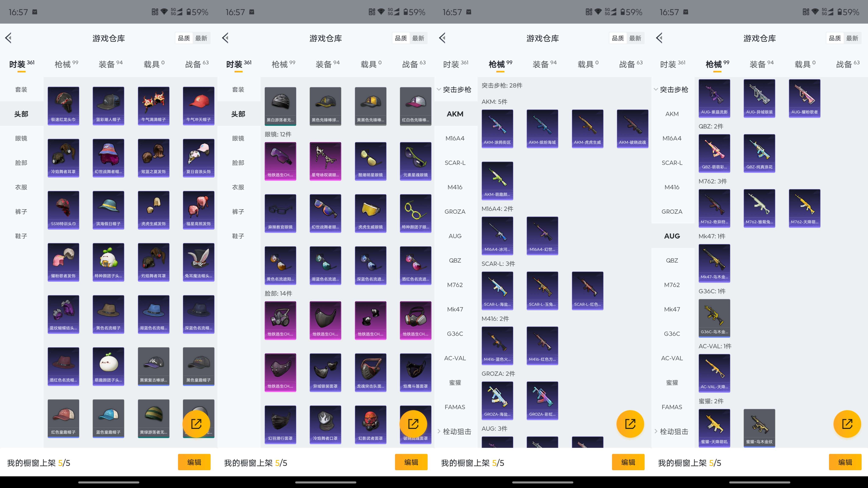The height and width of the screenshot is (488, 868).
Task: Open the AUG-异域银装 skin
Action: pos(759,99)
